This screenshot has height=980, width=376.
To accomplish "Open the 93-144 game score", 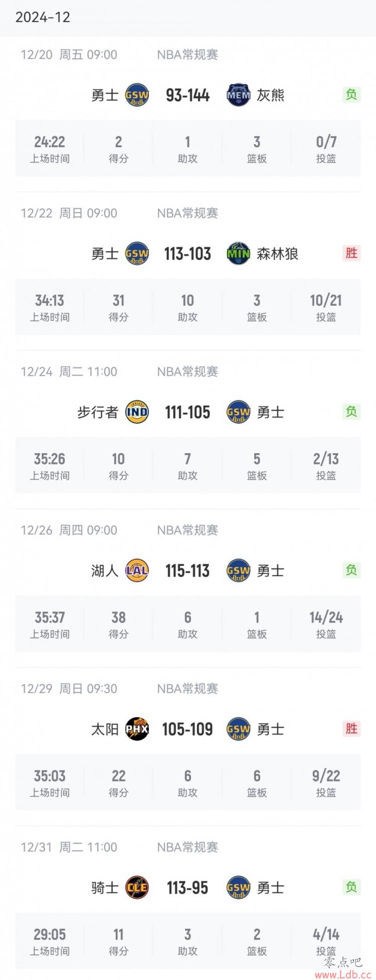I will click(187, 95).
